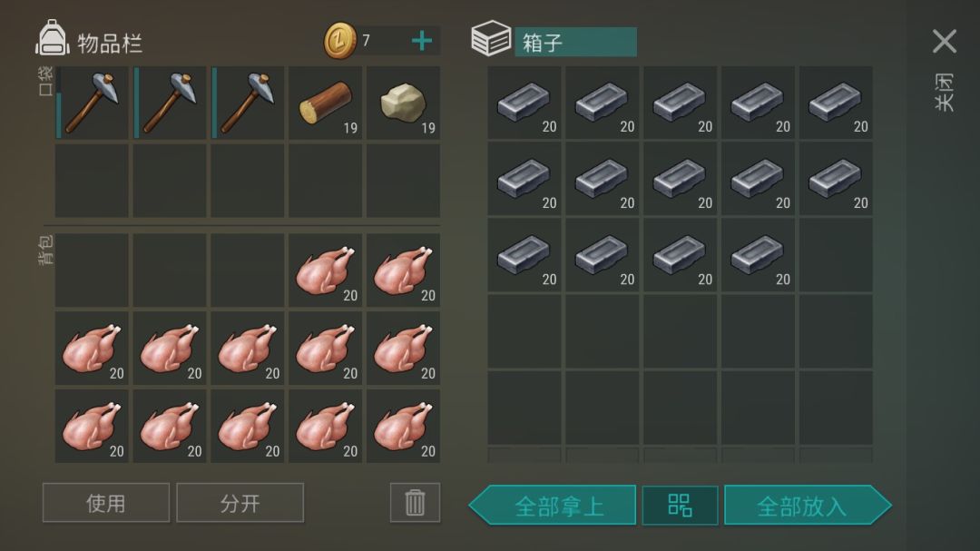Tap the first empty backpack slot
980x551 pixels.
(x=92, y=271)
